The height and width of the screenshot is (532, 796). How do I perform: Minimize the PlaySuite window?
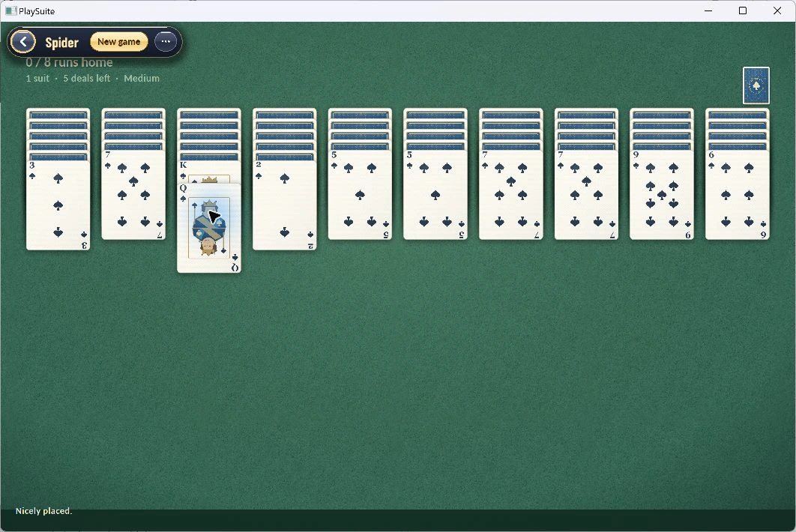point(708,10)
